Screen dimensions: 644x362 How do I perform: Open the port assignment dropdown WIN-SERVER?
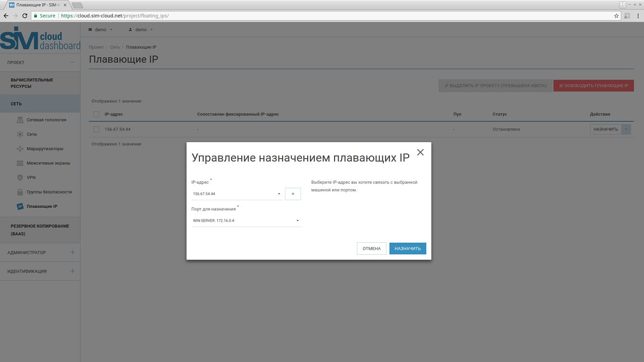pyautogui.click(x=246, y=221)
